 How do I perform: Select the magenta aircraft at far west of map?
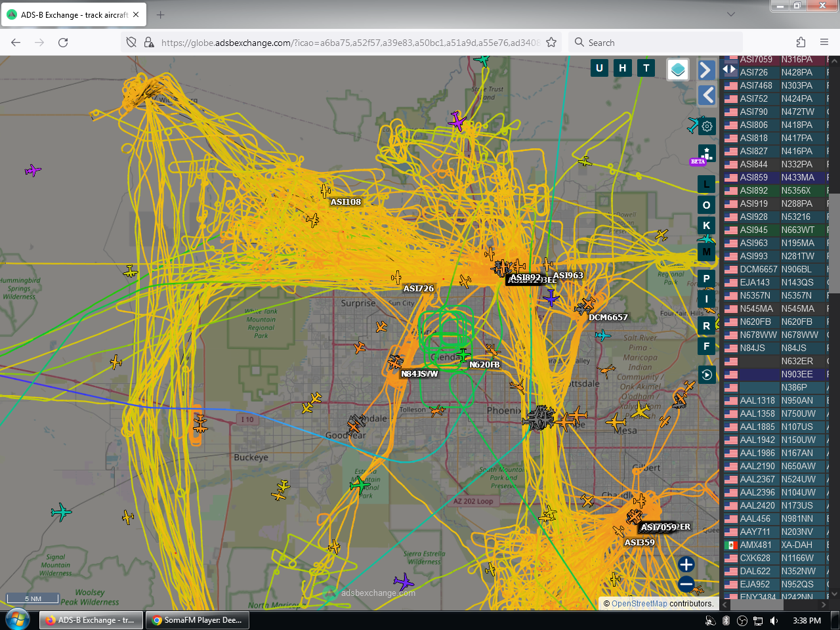tap(33, 171)
